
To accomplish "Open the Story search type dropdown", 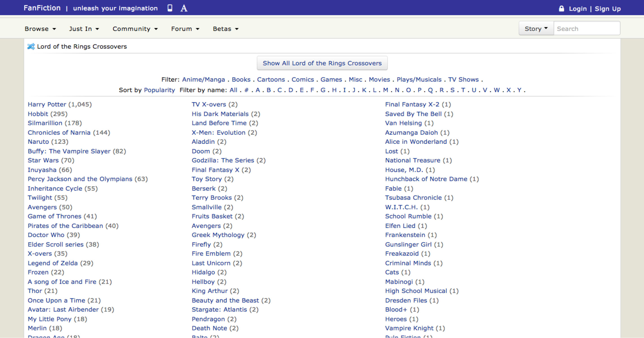I will pos(536,28).
